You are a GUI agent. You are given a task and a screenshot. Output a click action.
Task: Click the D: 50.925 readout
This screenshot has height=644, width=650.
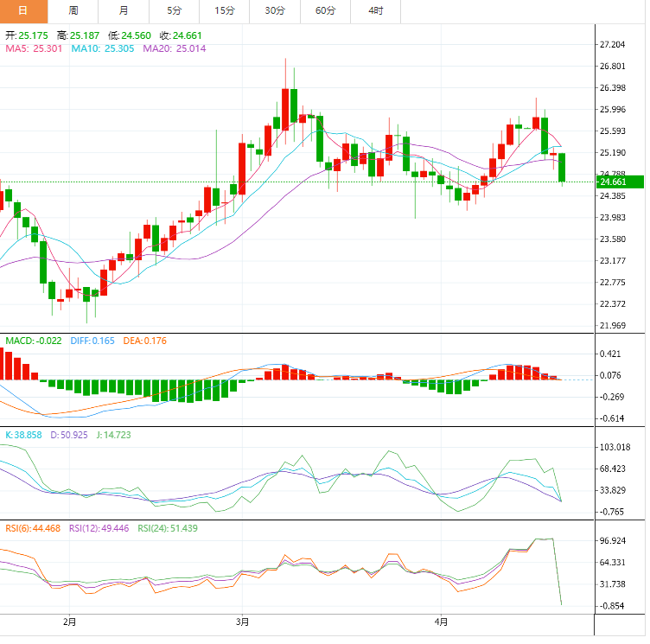[x=69, y=435]
